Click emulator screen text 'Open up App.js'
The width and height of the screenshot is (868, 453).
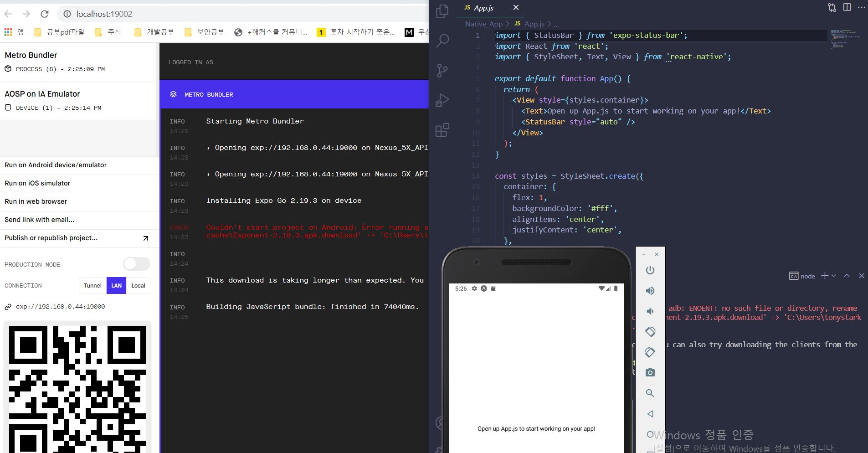(x=536, y=429)
